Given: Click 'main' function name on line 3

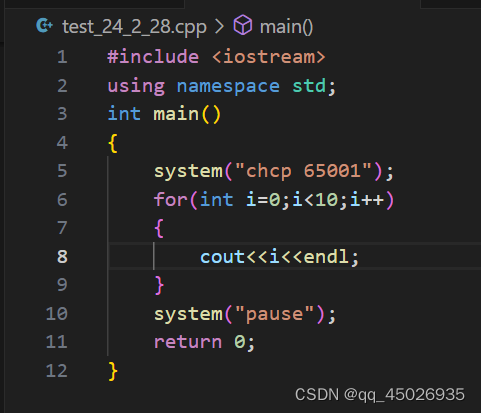Looking at the screenshot, I should (x=176, y=114).
